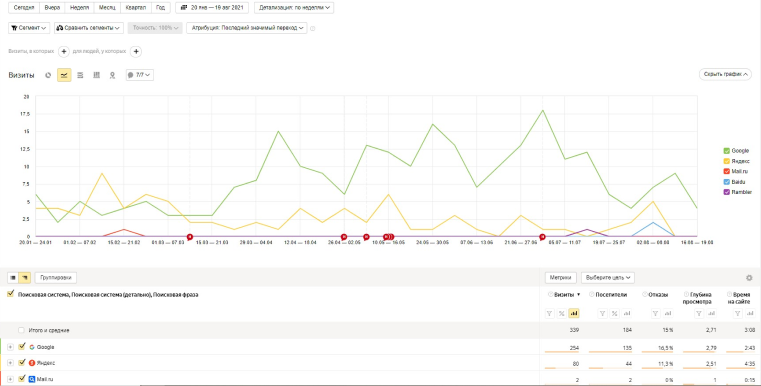Select the Квартал period tab

pyautogui.click(x=135, y=8)
